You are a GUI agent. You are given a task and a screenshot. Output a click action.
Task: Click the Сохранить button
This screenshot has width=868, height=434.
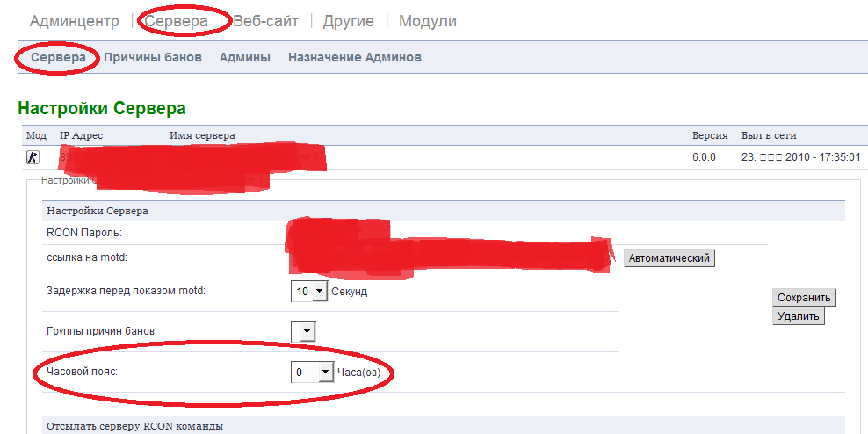tap(804, 297)
